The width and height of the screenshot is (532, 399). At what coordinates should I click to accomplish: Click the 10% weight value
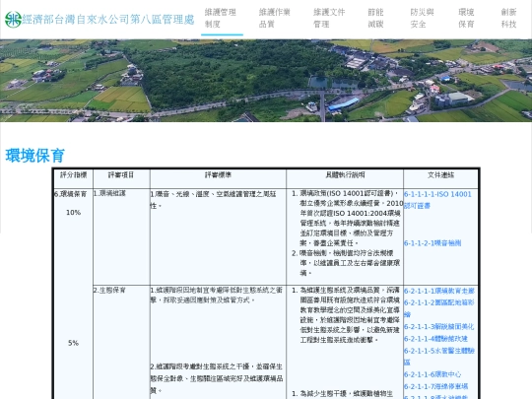pos(73,213)
